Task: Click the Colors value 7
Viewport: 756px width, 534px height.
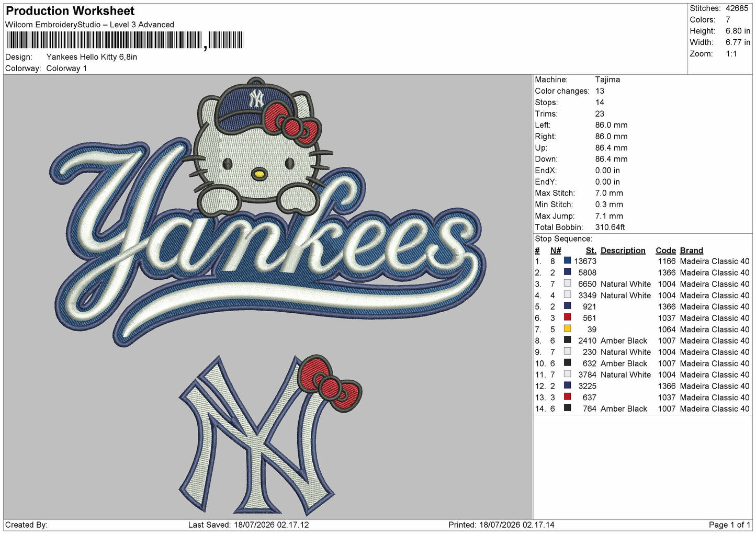Action: coord(728,20)
